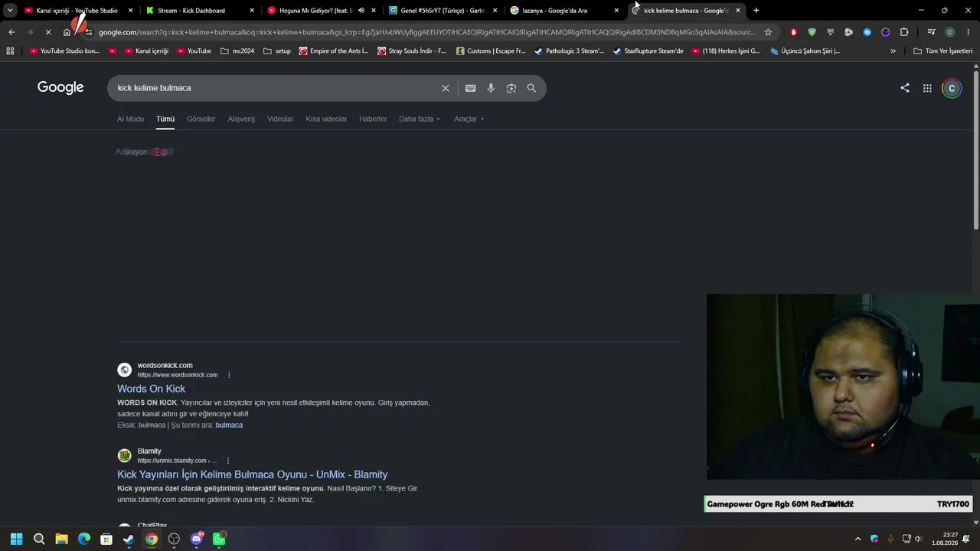Screen dimensions: 980x551
Task: Open the Google account avatar
Action: (x=952, y=88)
